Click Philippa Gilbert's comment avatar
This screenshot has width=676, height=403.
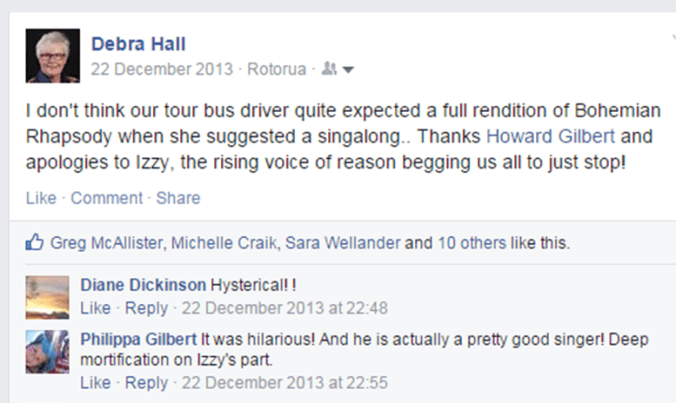coord(47,351)
